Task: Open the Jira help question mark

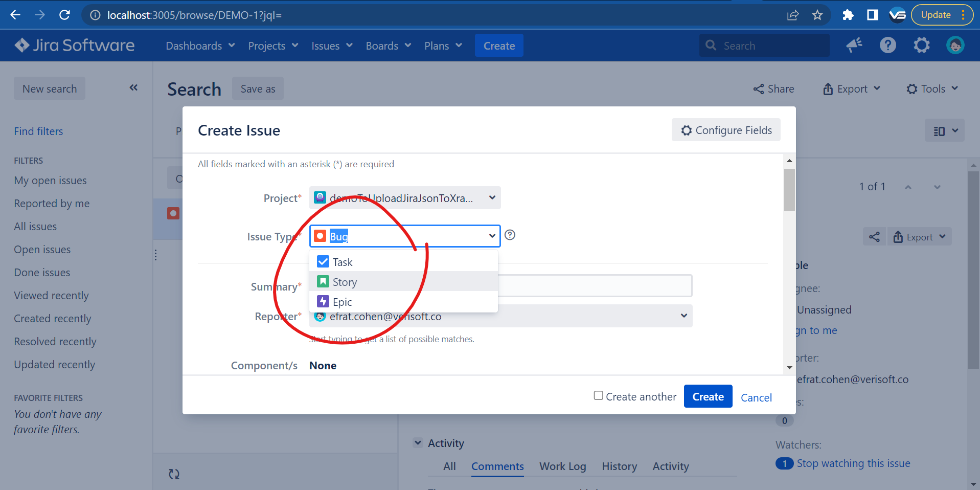Action: [888, 46]
